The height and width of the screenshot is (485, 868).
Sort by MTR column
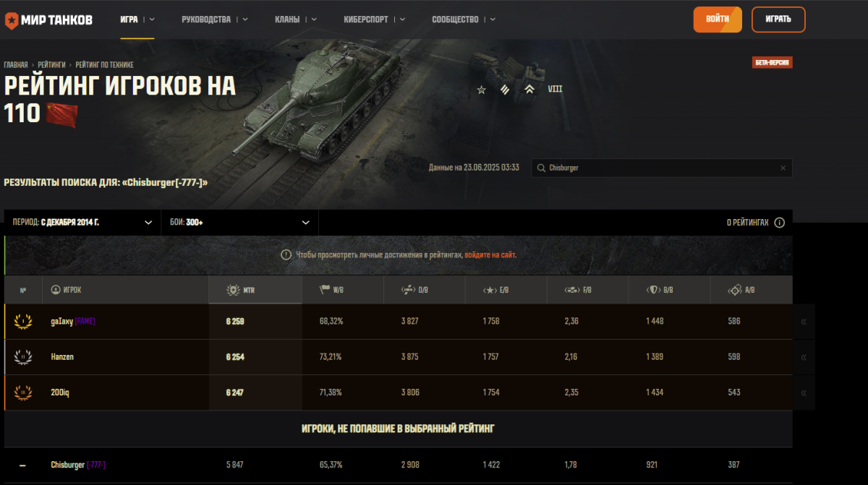[x=255, y=290]
